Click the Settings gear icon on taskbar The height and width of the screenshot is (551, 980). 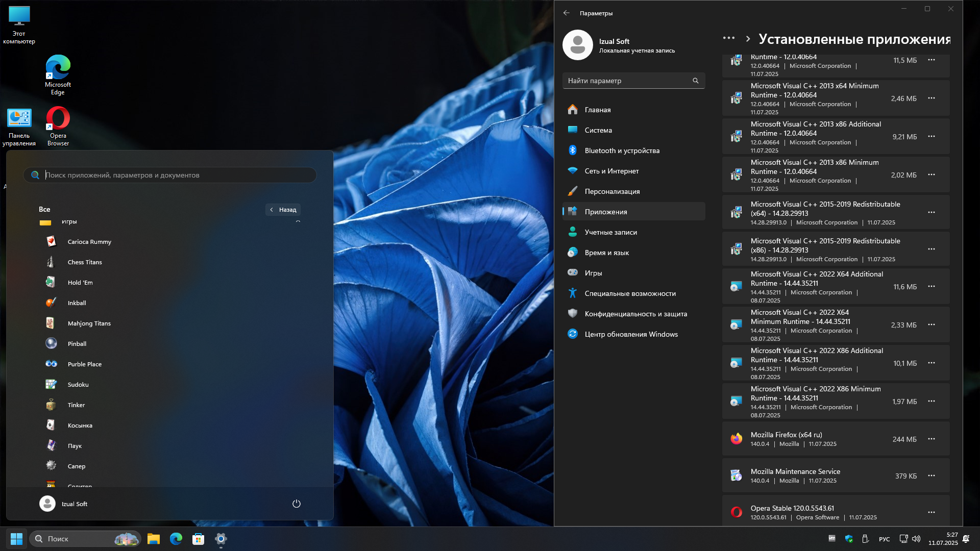click(221, 539)
